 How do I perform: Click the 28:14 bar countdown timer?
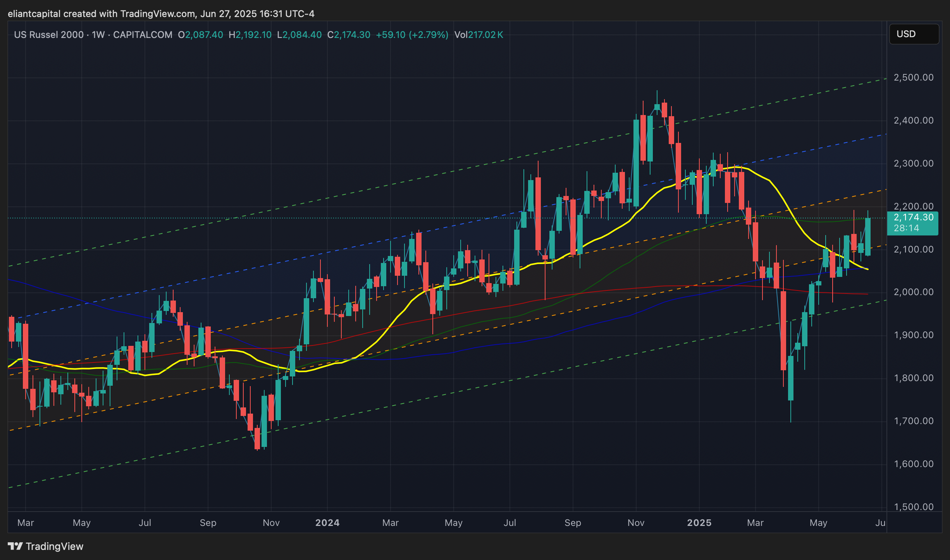coord(906,228)
